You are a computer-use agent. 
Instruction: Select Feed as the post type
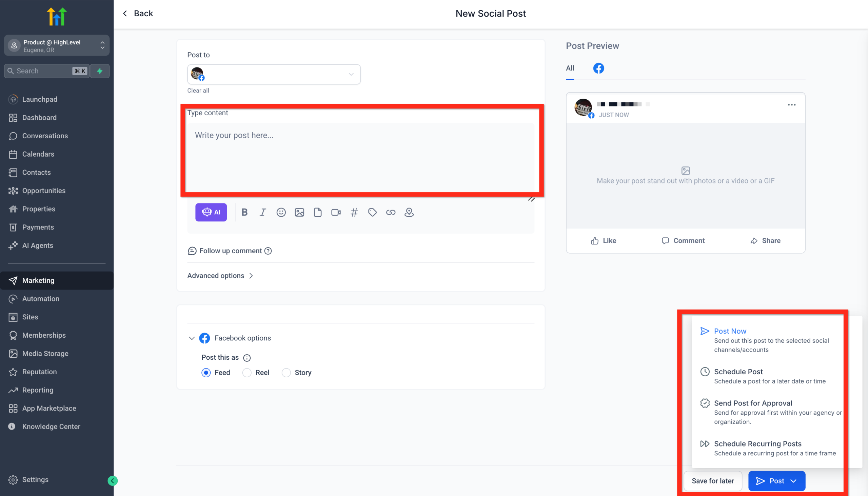tap(206, 373)
